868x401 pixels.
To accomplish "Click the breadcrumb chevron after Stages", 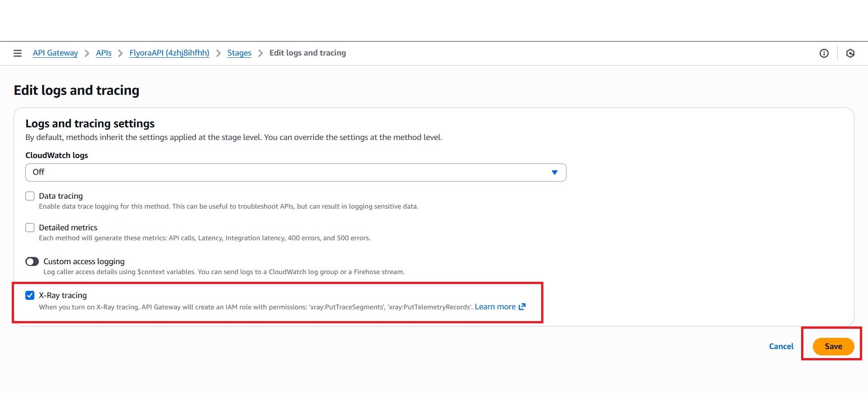I will click(x=260, y=53).
